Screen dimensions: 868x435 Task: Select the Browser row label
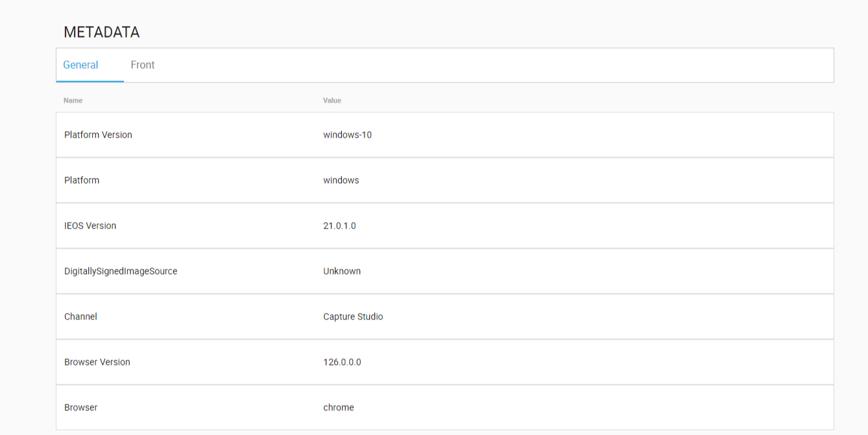point(80,408)
